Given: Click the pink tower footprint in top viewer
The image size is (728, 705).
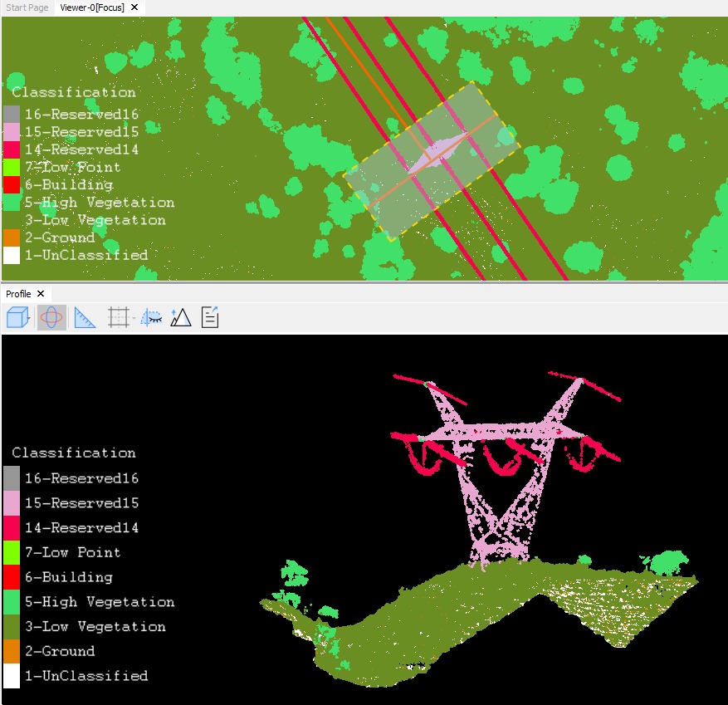Looking at the screenshot, I should [437, 151].
